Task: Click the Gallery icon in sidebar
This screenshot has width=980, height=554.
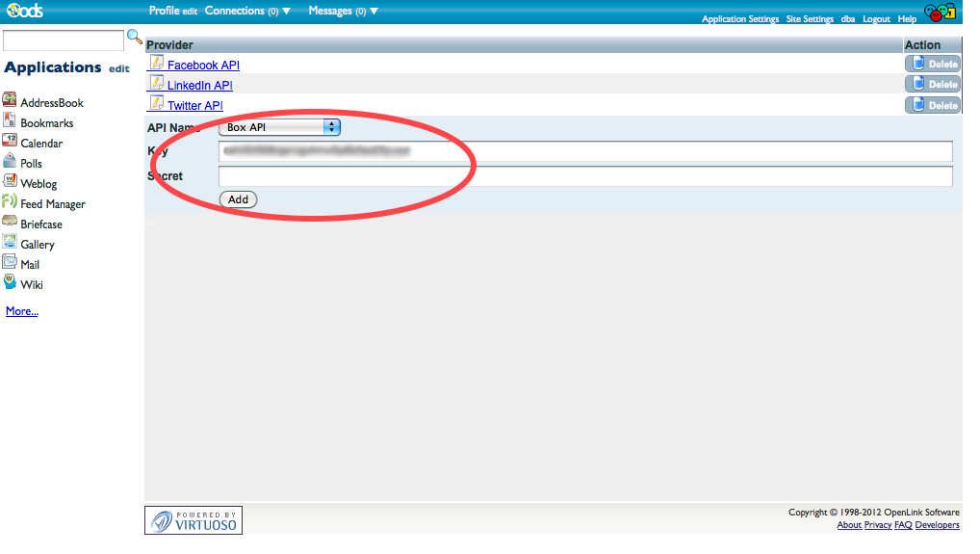Action: click(10, 243)
